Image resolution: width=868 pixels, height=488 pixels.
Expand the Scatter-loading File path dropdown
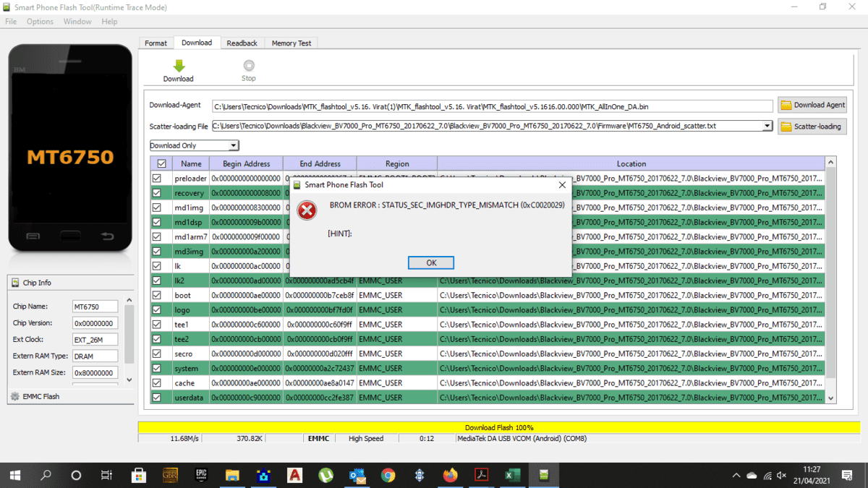pyautogui.click(x=767, y=126)
